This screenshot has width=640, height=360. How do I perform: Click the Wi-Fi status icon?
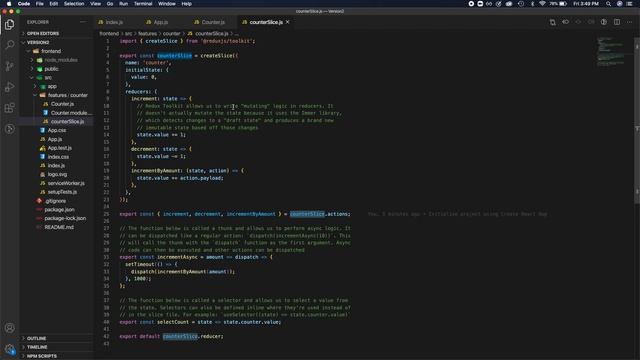pyautogui.click(x=542, y=4)
